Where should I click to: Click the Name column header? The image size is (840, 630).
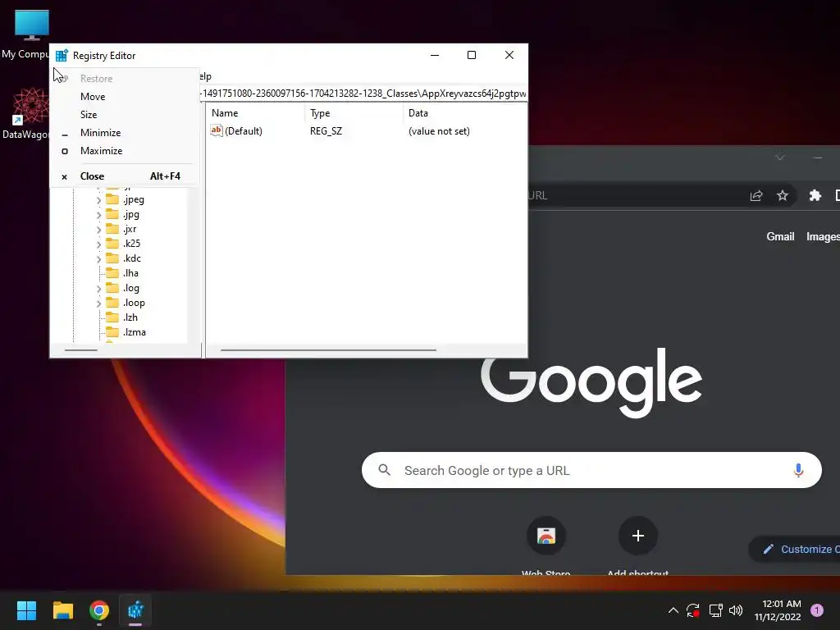point(256,113)
